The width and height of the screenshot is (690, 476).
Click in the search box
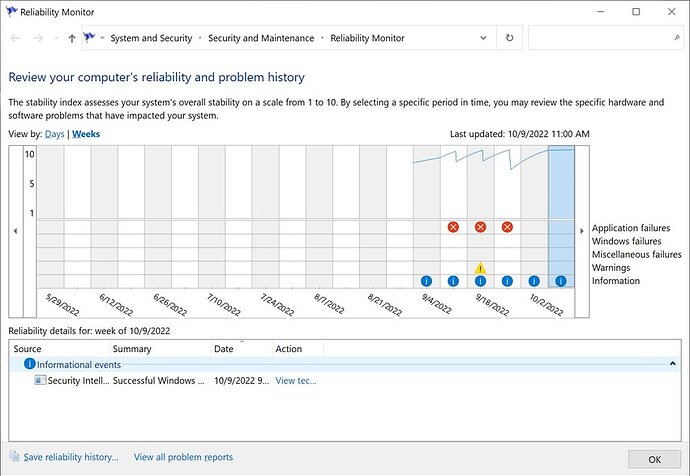pyautogui.click(x=595, y=38)
